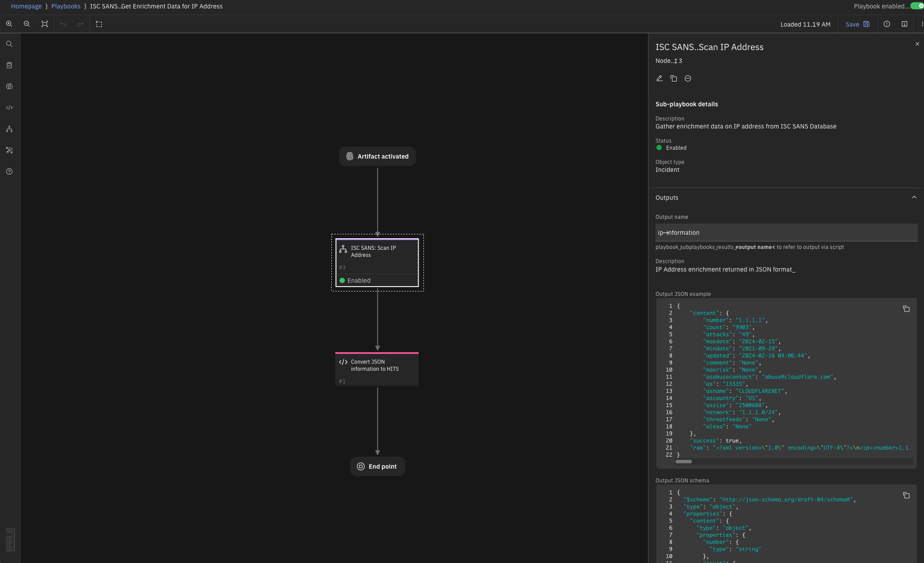
Task: Open the sub-playbooks sidebar icon
Action: (9, 129)
